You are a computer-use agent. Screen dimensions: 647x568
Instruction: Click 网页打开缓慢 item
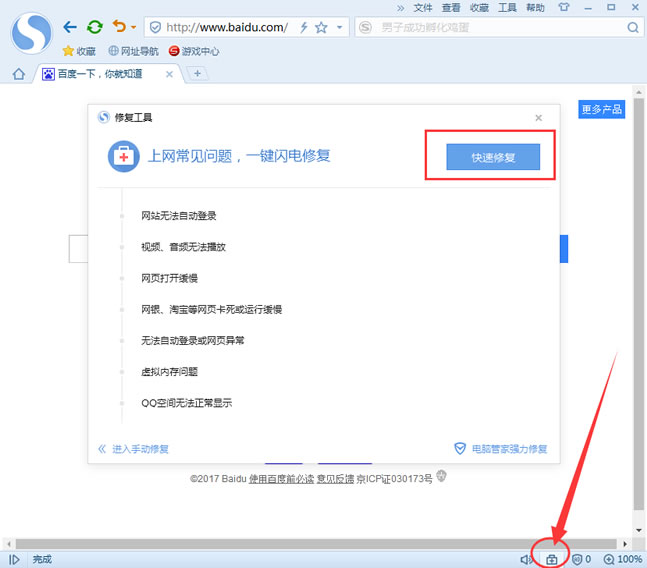pyautogui.click(x=169, y=278)
